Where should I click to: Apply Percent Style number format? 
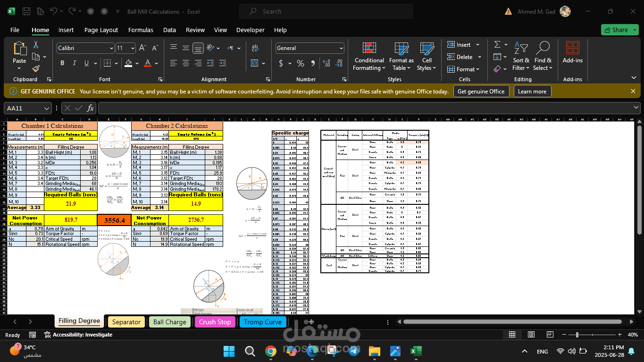(301, 63)
